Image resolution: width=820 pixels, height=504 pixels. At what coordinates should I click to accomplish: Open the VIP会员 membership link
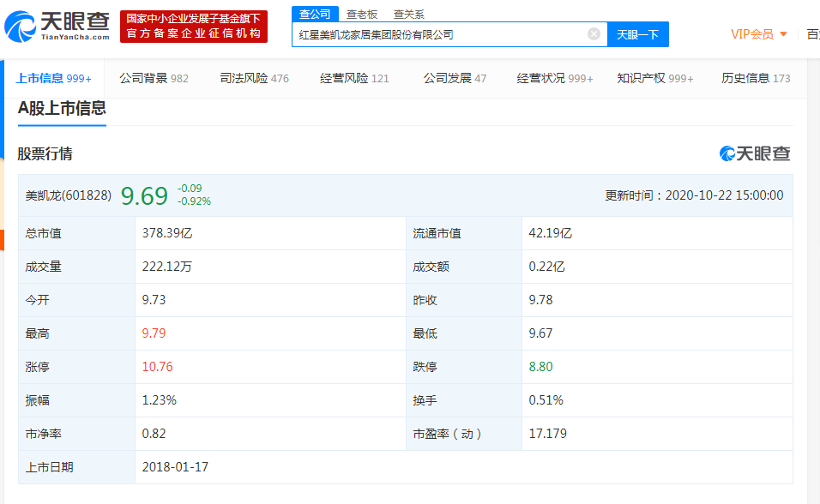click(x=752, y=34)
